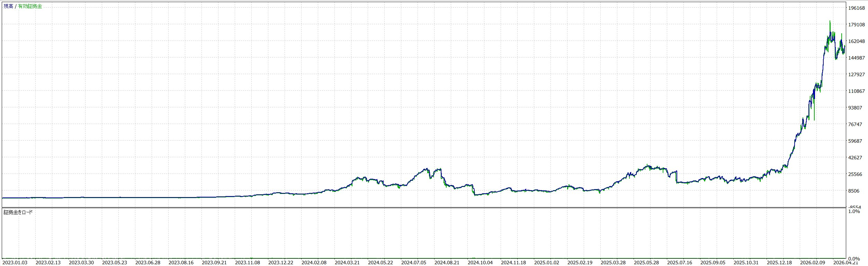The image size is (868, 266).
Task: Click the 196168 value on price axis
Action: (857, 8)
